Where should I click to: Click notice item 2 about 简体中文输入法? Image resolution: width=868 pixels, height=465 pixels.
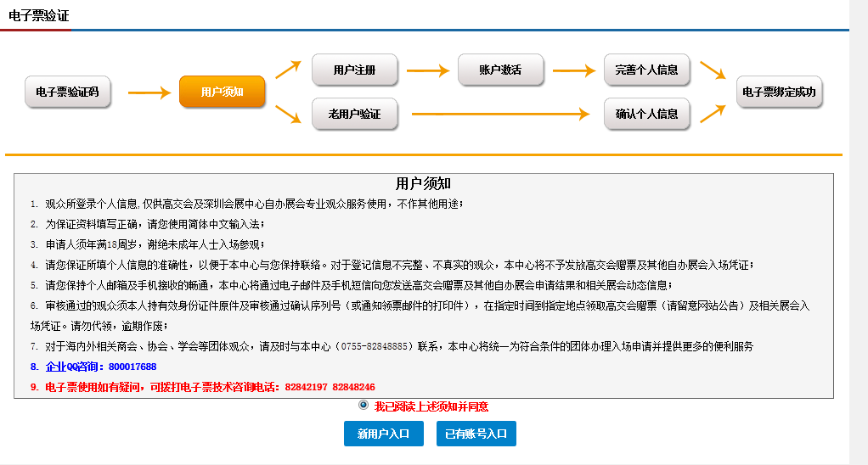148,225
